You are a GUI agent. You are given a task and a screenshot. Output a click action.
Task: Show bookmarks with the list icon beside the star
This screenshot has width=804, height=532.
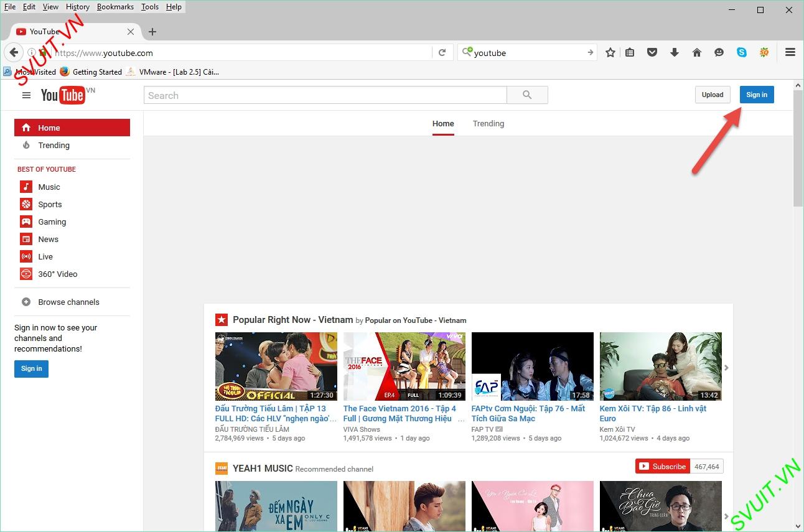coord(630,53)
